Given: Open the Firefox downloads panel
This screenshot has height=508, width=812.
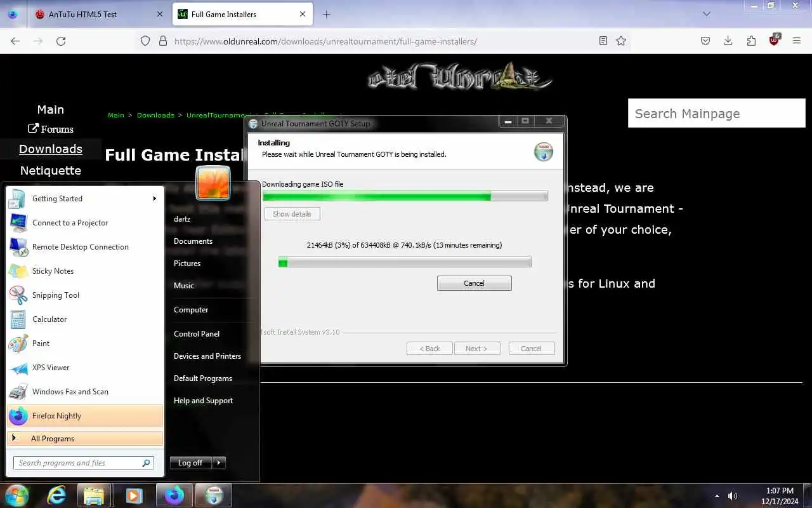Looking at the screenshot, I should click(728, 41).
